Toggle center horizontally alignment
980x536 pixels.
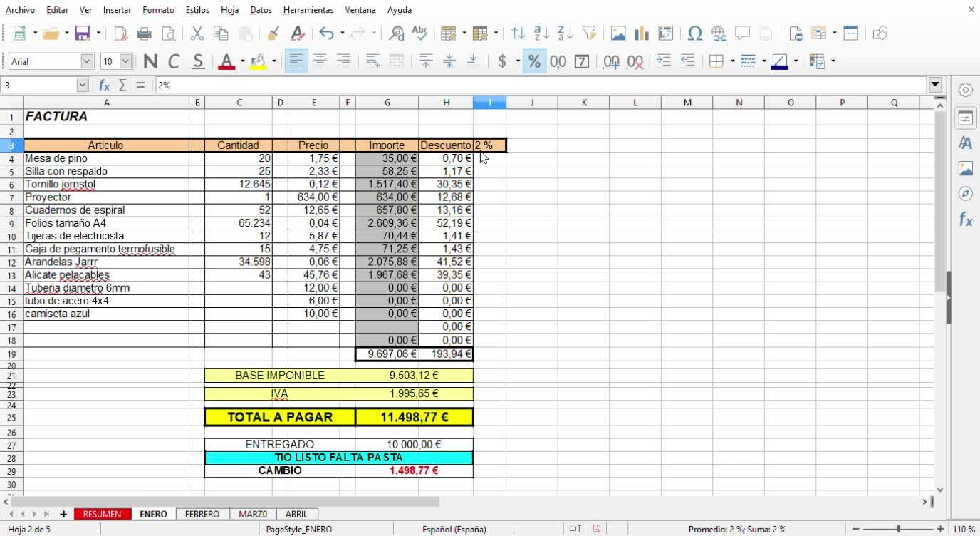[x=320, y=61]
